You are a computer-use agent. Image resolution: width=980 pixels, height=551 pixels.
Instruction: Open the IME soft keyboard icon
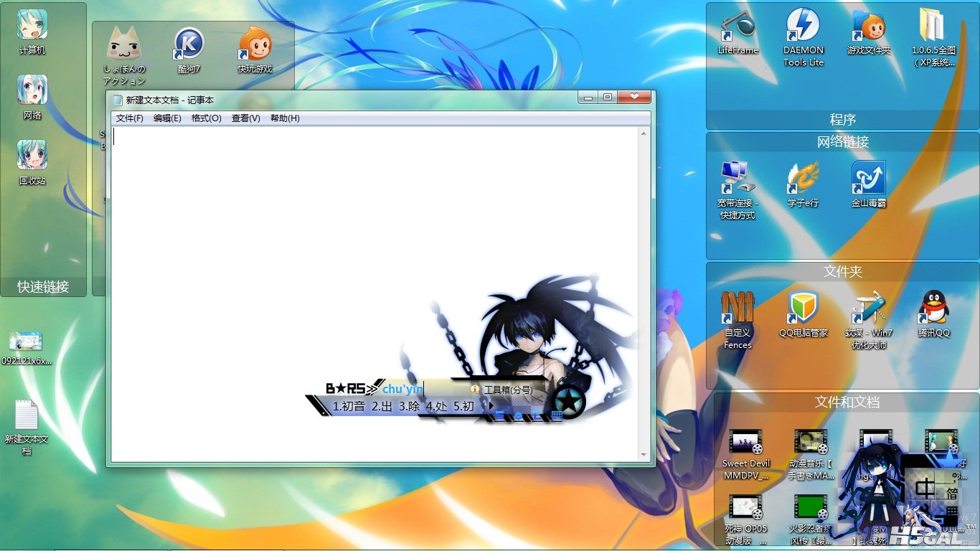click(557, 416)
